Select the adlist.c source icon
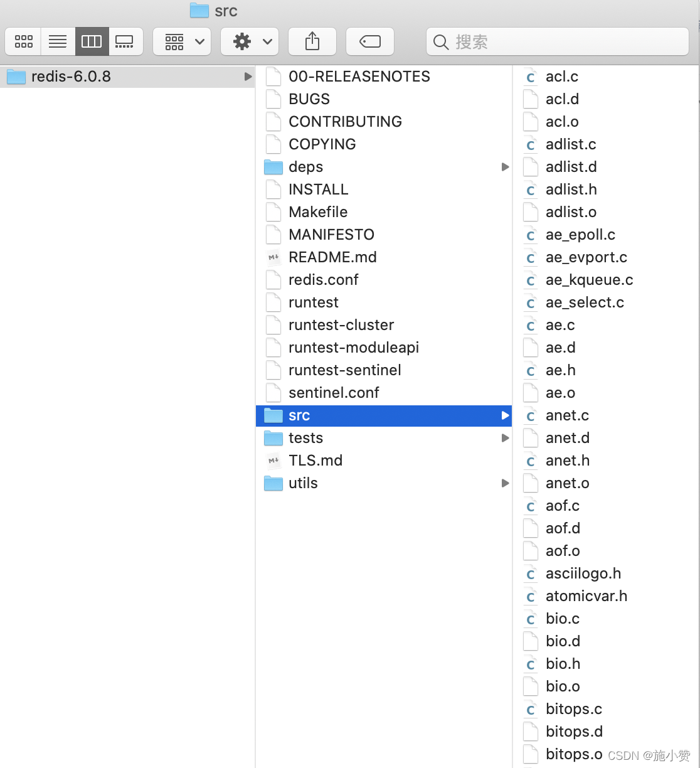700x768 pixels. point(531,144)
